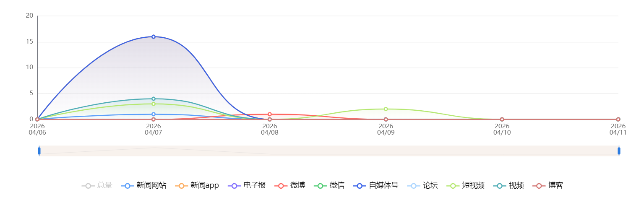Viewport: 644px width, 200px height.
Task: Toggle the 总量 legend series
Action: [97, 186]
